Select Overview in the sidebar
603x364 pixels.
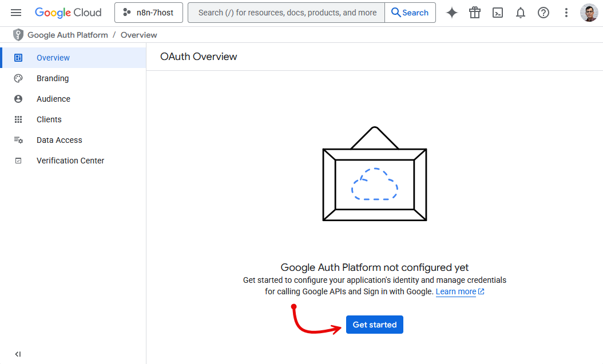pyautogui.click(x=74, y=58)
